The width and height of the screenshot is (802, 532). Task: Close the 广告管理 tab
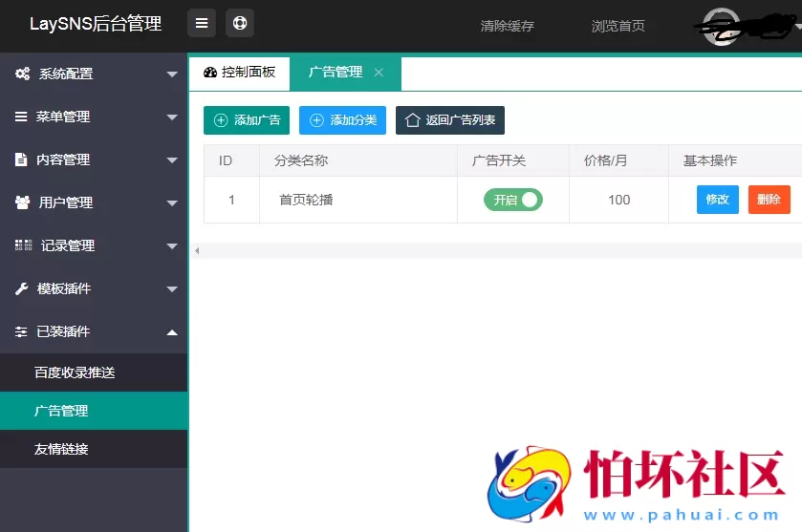379,73
